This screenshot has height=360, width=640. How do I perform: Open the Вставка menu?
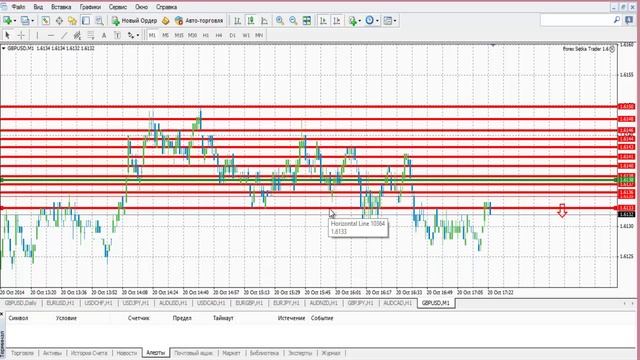tap(61, 7)
